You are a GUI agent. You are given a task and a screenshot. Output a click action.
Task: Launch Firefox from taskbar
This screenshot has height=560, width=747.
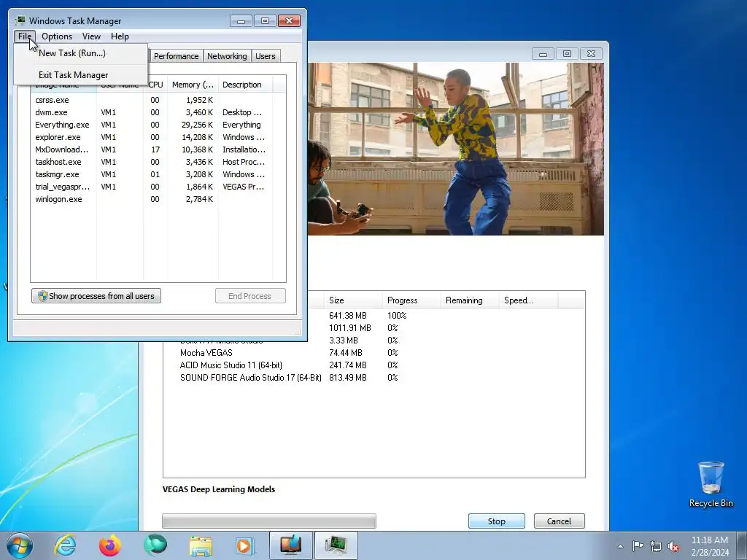pyautogui.click(x=110, y=545)
